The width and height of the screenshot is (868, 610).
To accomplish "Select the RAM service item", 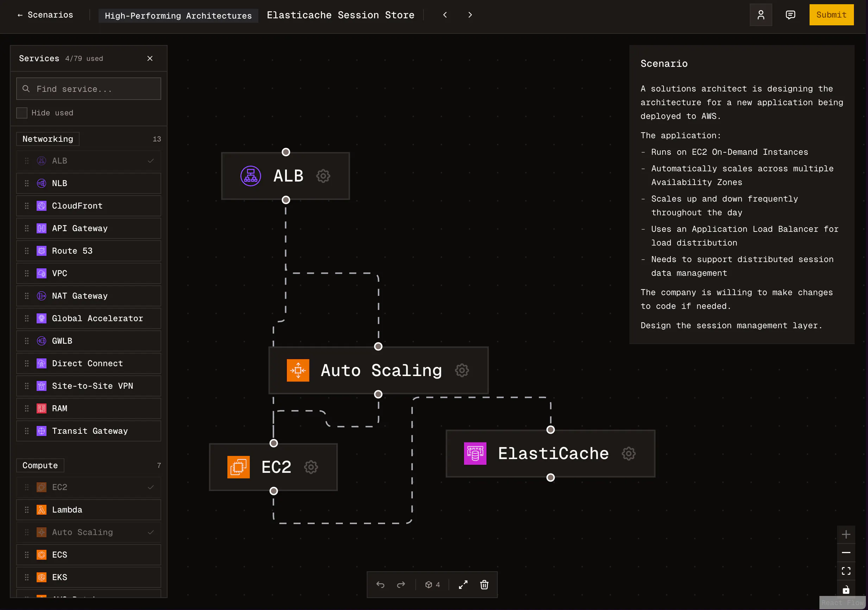I will click(88, 408).
